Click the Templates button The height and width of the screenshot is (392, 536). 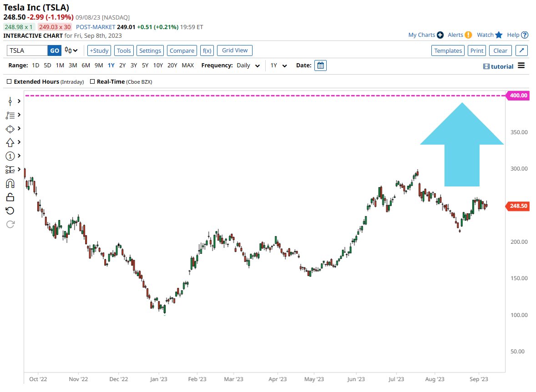pyautogui.click(x=448, y=50)
